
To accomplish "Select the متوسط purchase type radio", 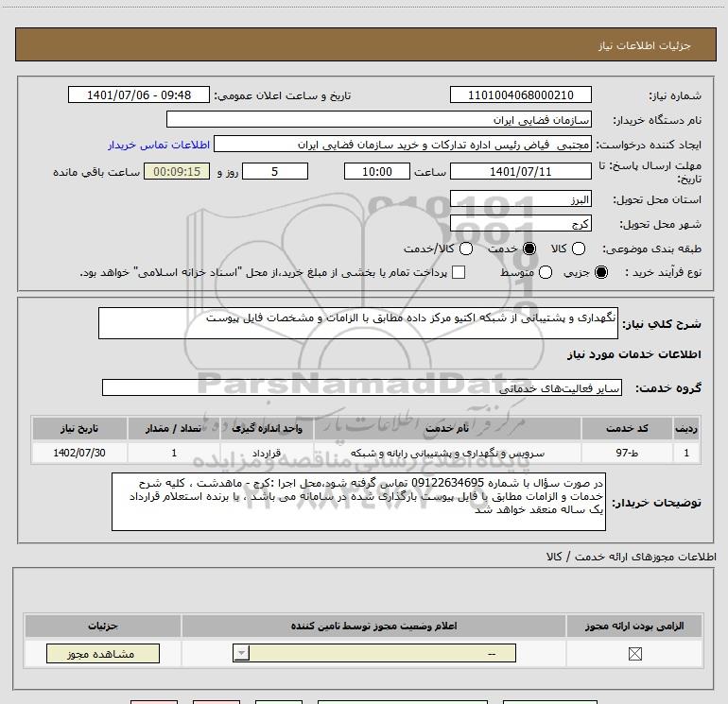I will 546,272.
